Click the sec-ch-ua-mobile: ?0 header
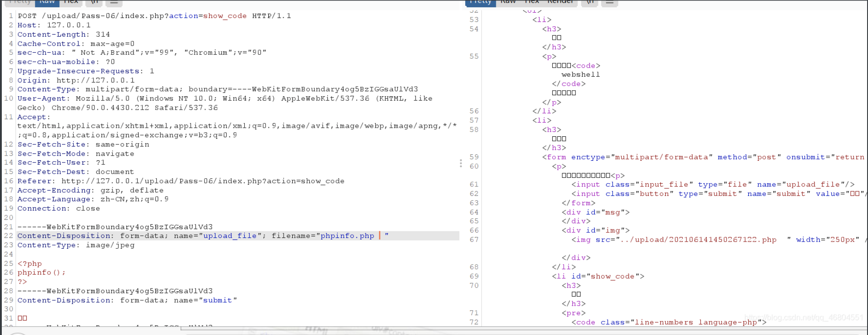868x335 pixels. (x=66, y=62)
